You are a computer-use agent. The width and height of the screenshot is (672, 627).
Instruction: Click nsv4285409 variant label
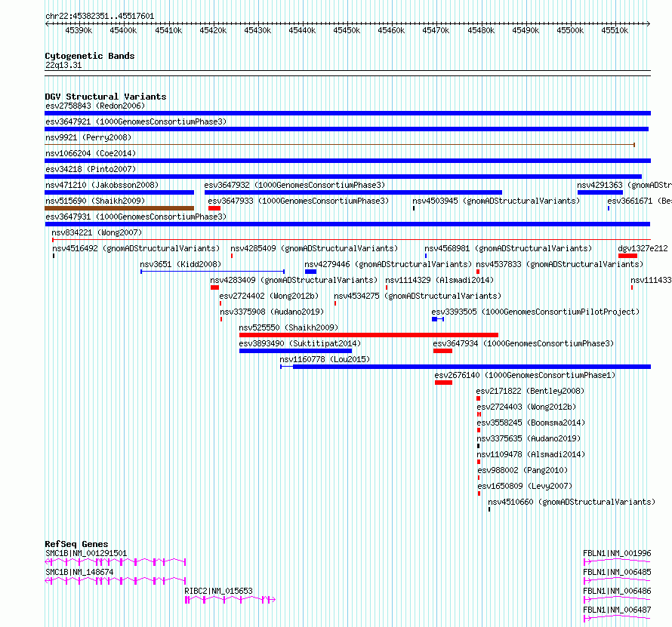314,248
